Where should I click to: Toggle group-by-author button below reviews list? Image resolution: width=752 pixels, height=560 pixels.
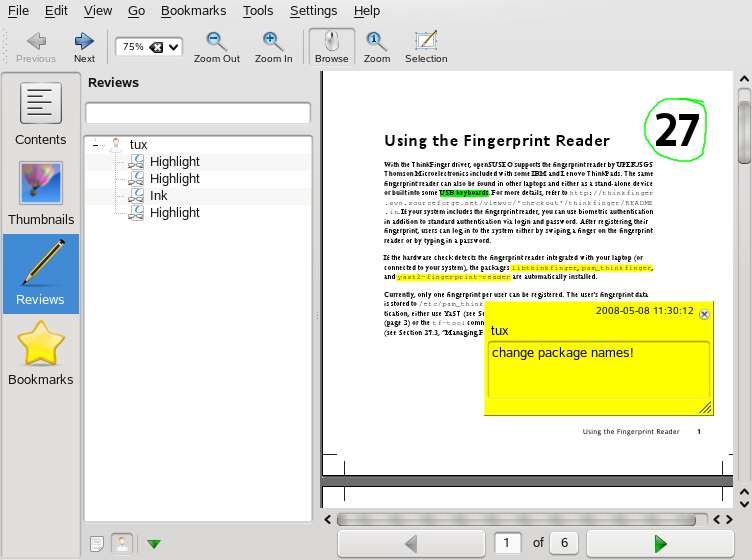click(x=123, y=543)
